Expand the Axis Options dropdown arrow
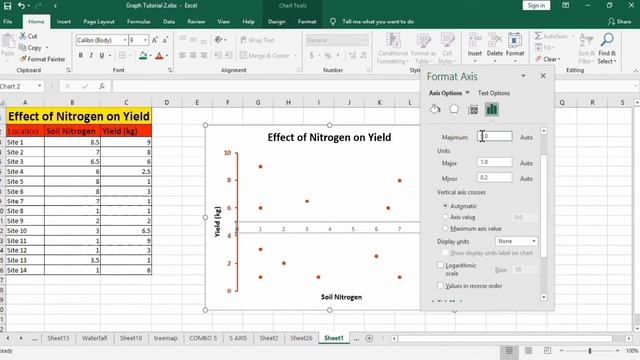 pyautogui.click(x=467, y=93)
